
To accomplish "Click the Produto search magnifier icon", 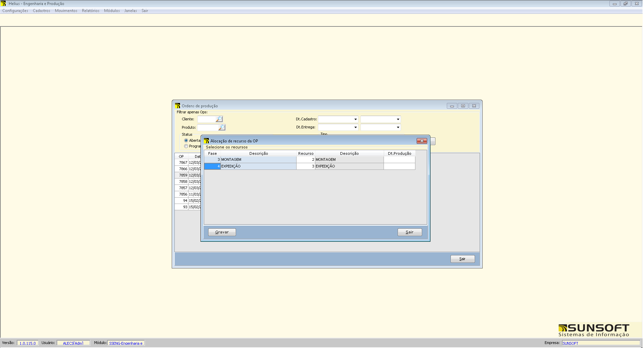I will (222, 127).
